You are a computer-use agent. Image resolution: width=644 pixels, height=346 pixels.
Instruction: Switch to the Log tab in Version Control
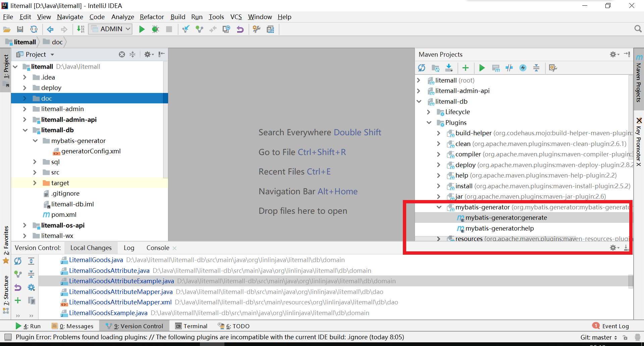click(129, 248)
